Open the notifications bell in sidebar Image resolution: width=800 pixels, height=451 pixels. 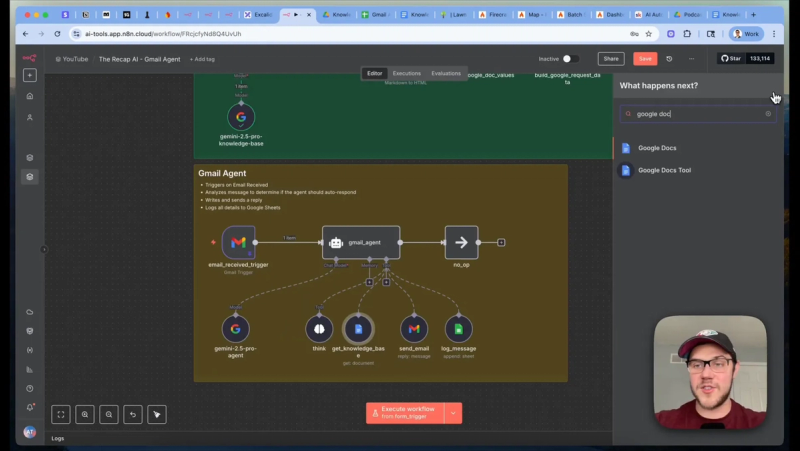pyautogui.click(x=30, y=407)
